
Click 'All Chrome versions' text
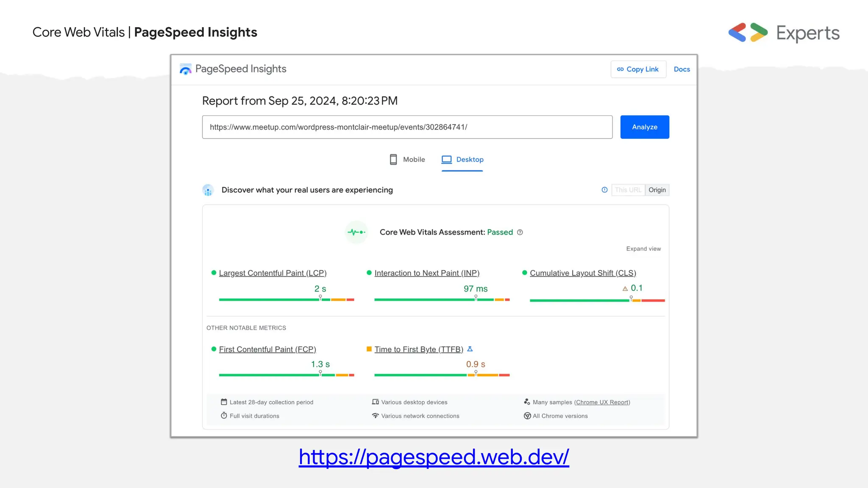560,416
